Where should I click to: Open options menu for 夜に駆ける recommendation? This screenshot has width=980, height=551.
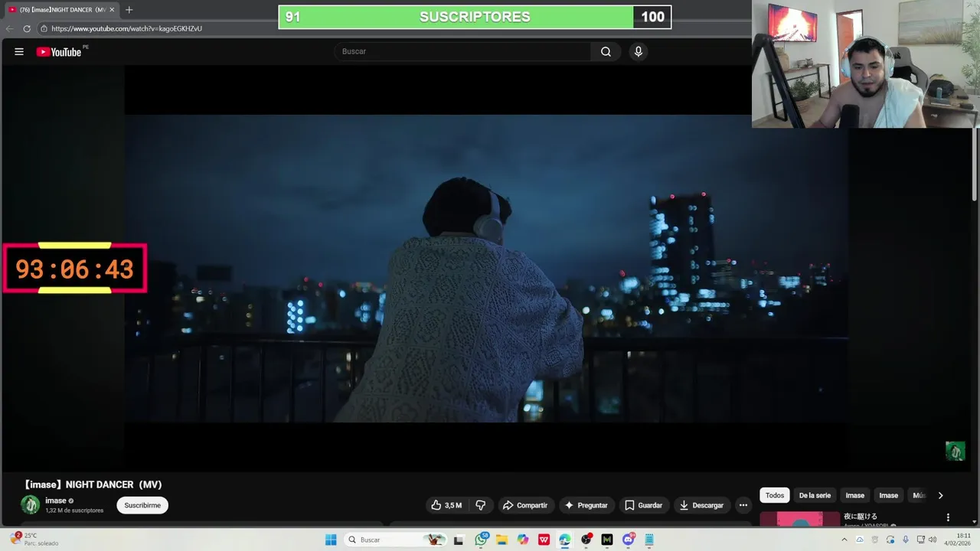(948, 517)
